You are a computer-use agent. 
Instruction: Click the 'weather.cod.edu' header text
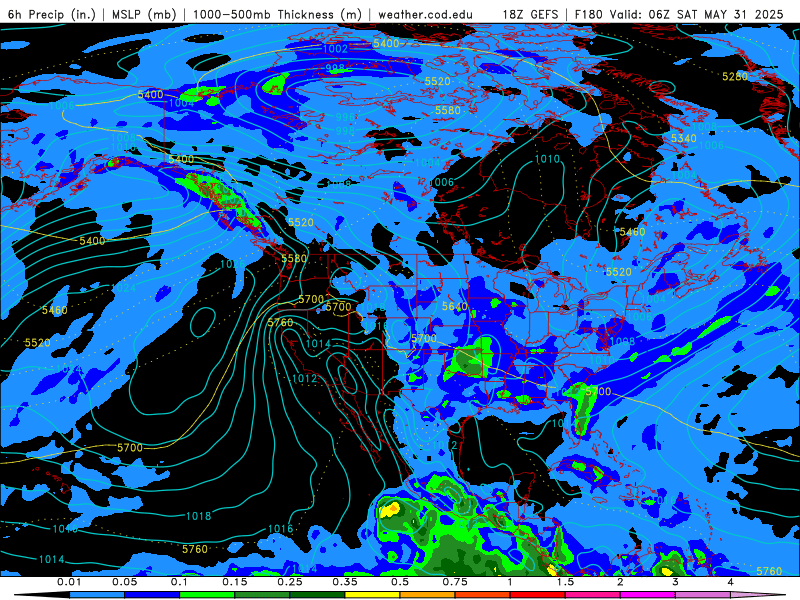[426, 14]
